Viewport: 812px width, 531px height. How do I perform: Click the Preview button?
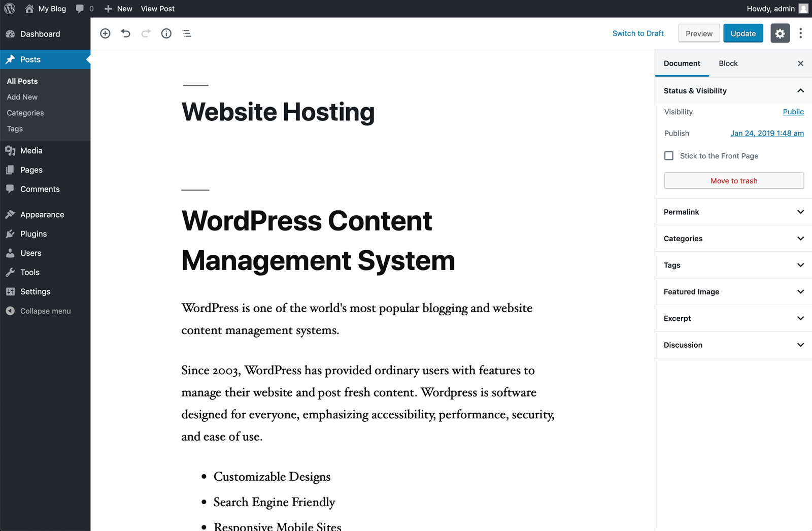click(x=699, y=34)
